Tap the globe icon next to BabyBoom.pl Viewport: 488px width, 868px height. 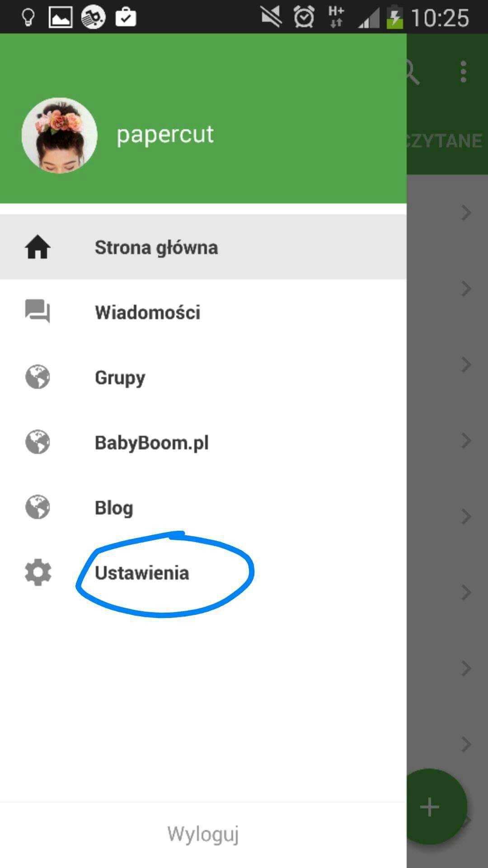(38, 442)
